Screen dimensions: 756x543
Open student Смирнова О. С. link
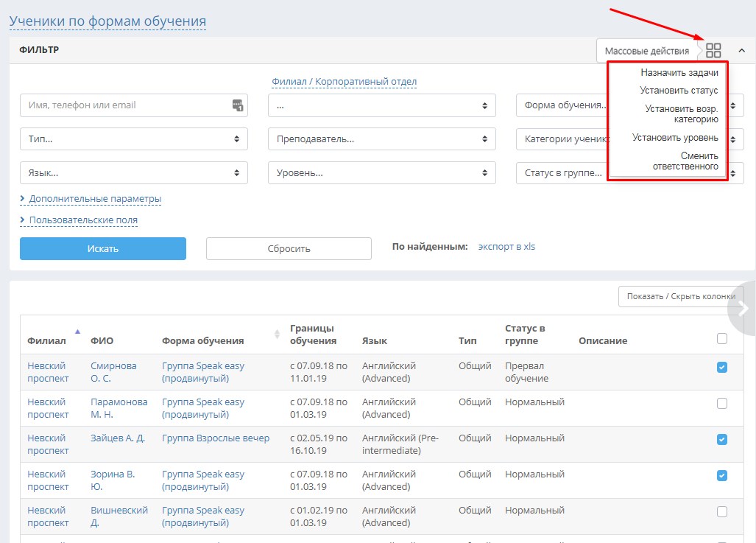(x=113, y=372)
